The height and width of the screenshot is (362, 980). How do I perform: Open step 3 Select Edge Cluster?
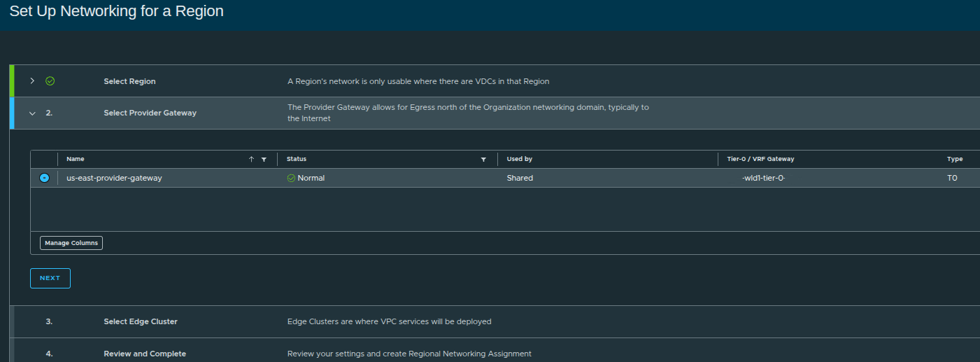click(x=140, y=321)
